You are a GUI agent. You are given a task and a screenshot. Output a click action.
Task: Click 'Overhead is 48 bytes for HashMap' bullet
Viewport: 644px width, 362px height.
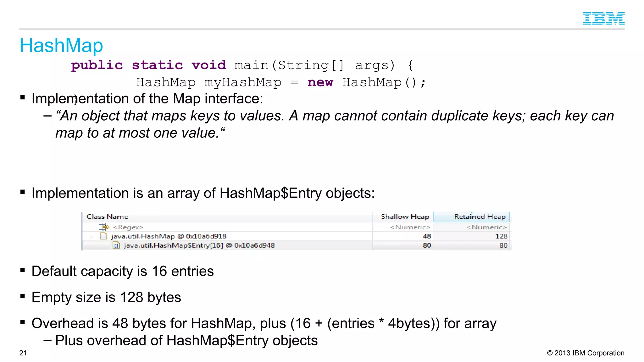[x=264, y=323]
